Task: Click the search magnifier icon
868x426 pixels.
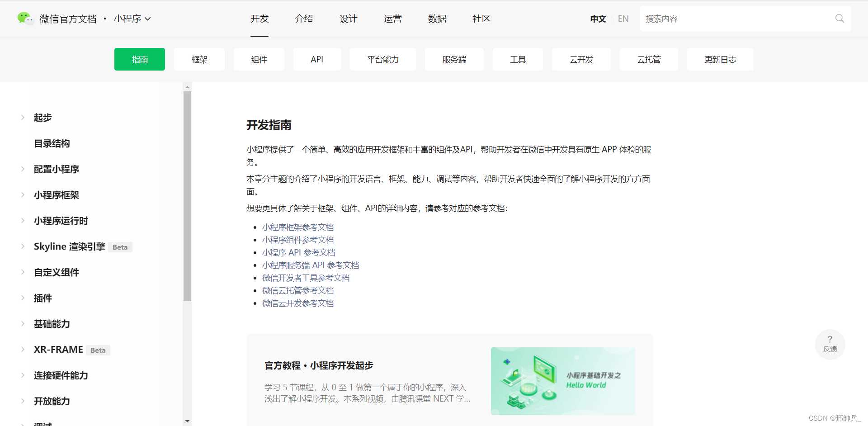Action: point(840,19)
